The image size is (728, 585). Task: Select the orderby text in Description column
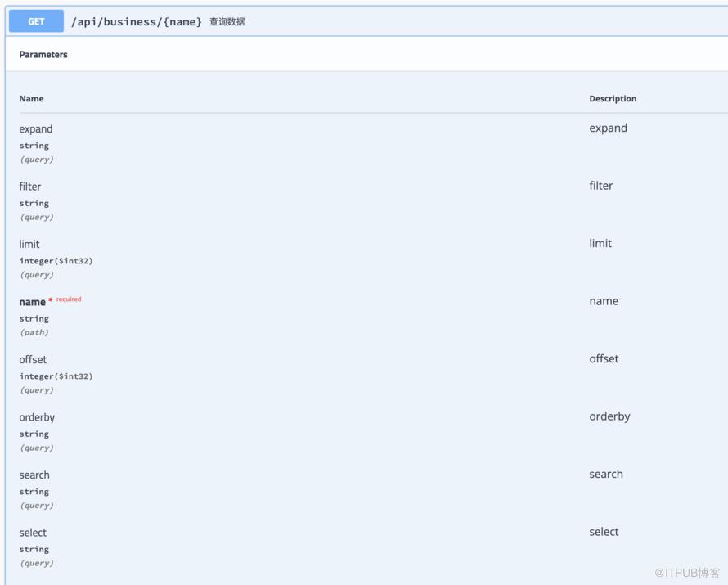(x=609, y=416)
